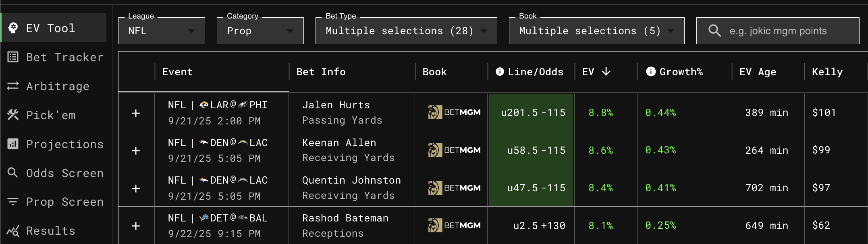Viewport: 868px width, 244px height.
Task: Expand the Rashod Bateman row
Action: pyautogui.click(x=136, y=225)
